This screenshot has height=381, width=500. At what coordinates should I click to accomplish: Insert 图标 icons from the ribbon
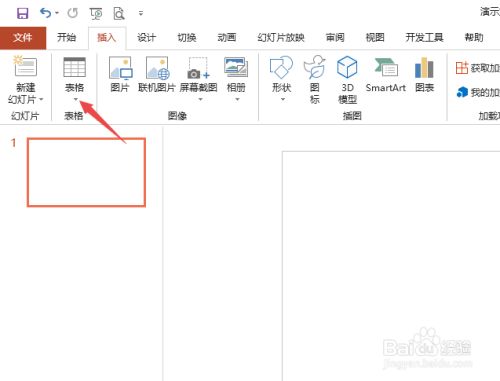(x=314, y=80)
